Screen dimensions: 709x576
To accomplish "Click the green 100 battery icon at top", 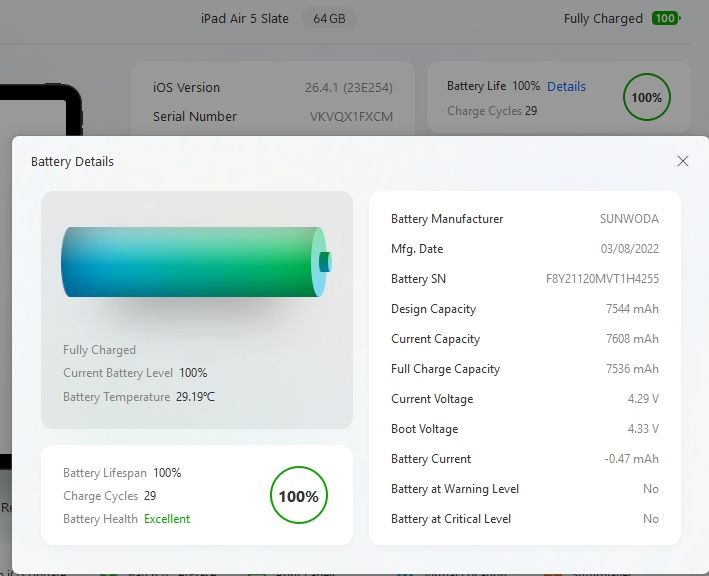I will point(666,19).
